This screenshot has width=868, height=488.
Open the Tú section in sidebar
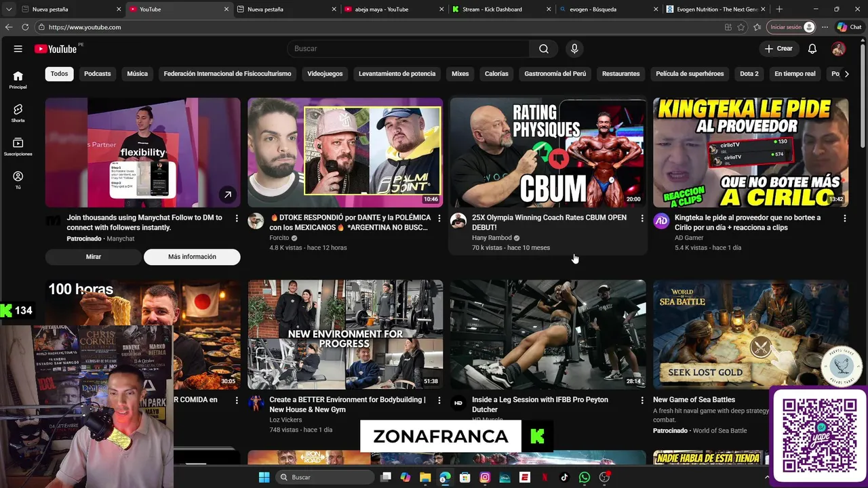18,180
